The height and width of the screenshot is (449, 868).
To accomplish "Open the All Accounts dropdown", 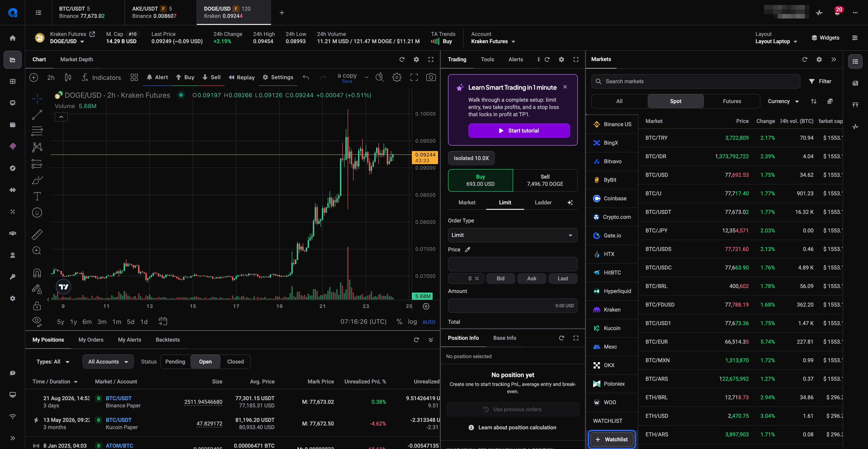I will pyautogui.click(x=108, y=362).
